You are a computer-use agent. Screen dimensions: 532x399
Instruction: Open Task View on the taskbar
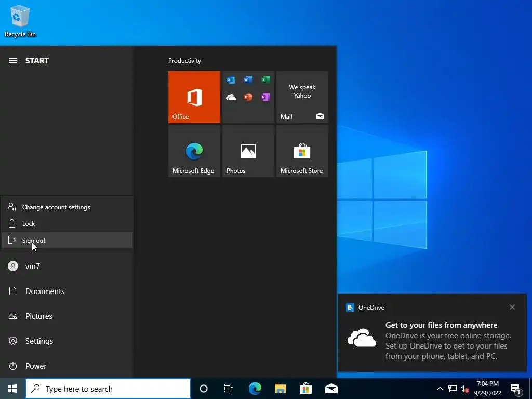229,389
